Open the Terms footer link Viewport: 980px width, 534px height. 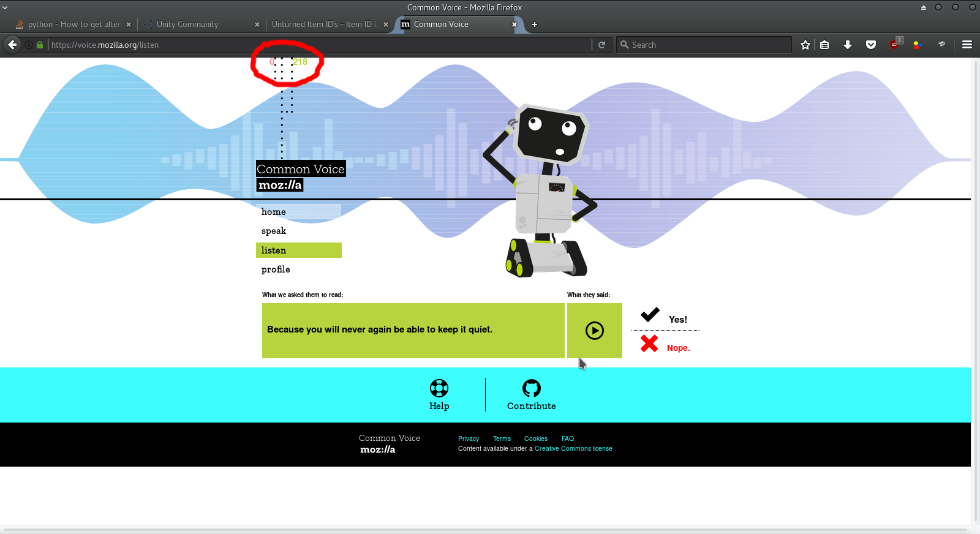pos(502,438)
